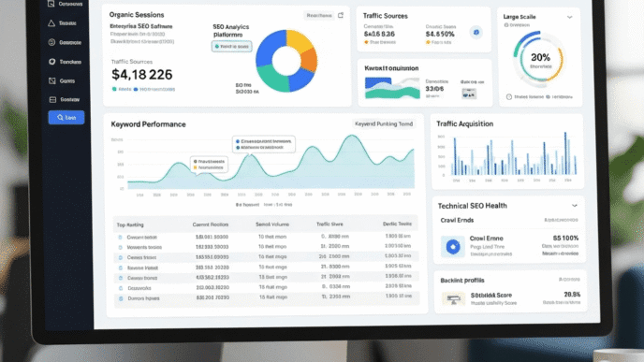Viewport: 644px width, 362px height.
Task: Click the grey thumbnail icon in Keyword acquisition card
Action: pyautogui.click(x=469, y=94)
